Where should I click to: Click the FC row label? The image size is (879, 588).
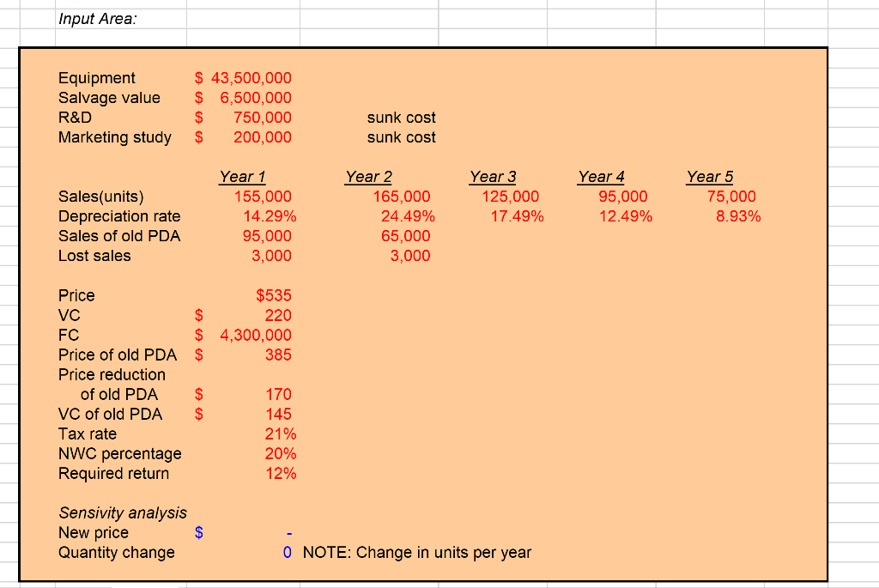(69, 335)
